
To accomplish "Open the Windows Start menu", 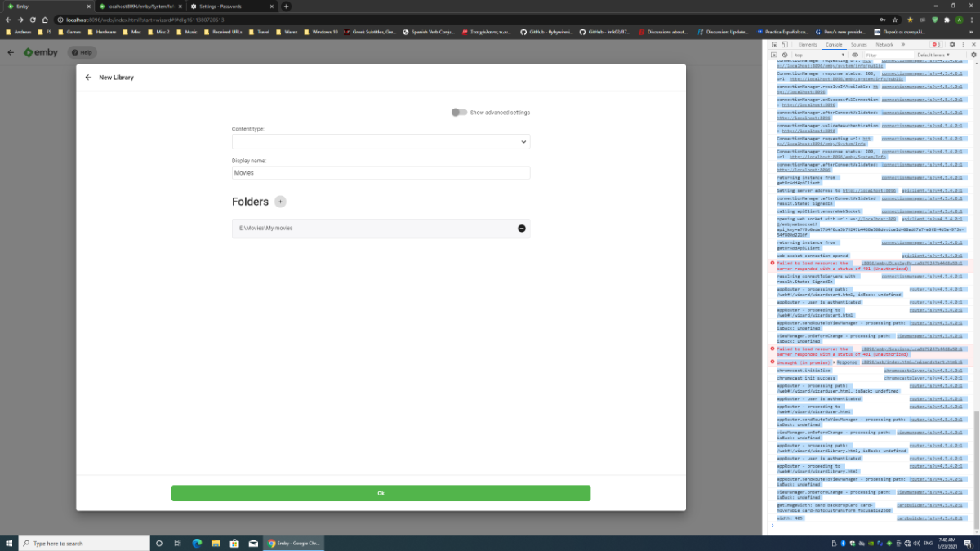I will 9,543.
